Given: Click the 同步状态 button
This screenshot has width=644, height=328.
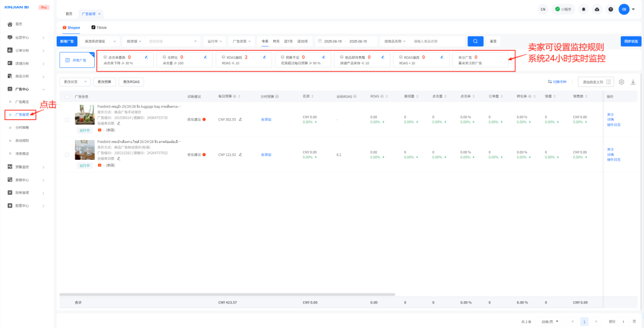Looking at the screenshot, I should [x=631, y=41].
